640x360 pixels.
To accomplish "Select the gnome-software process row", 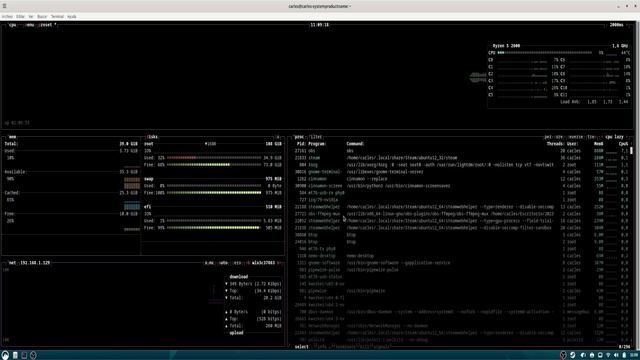I will click(461, 263).
